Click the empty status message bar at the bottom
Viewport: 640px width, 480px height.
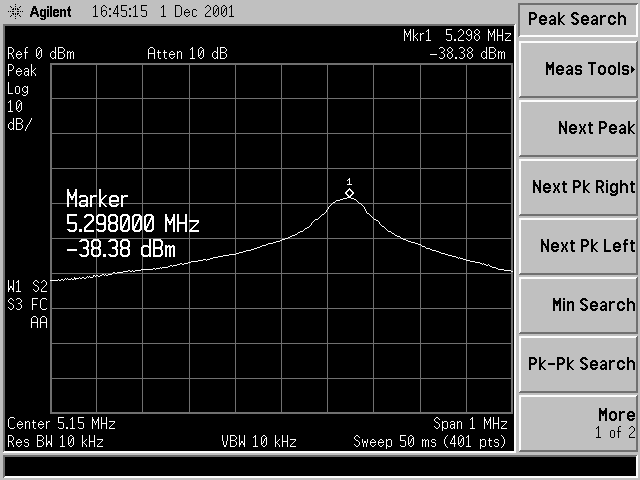pyautogui.click(x=320, y=466)
